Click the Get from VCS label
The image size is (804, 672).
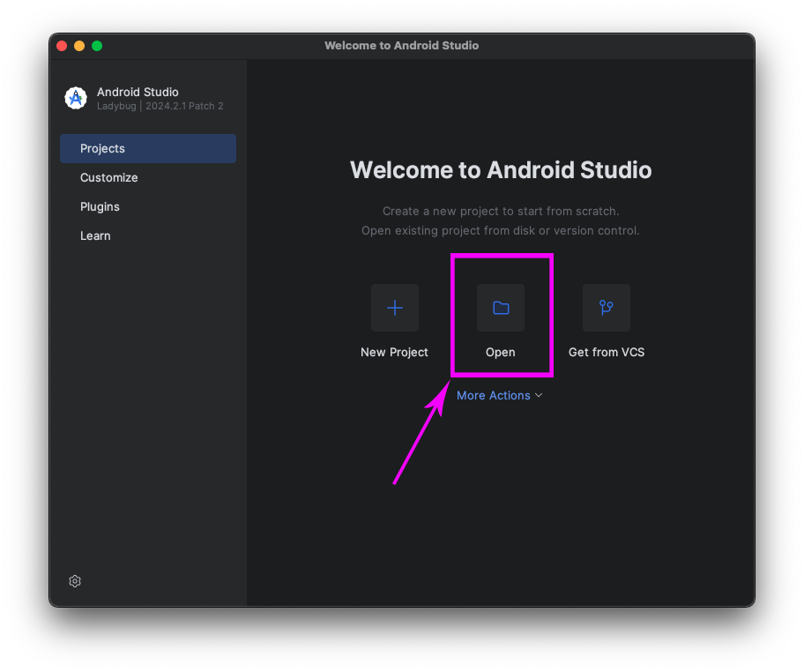click(x=606, y=353)
